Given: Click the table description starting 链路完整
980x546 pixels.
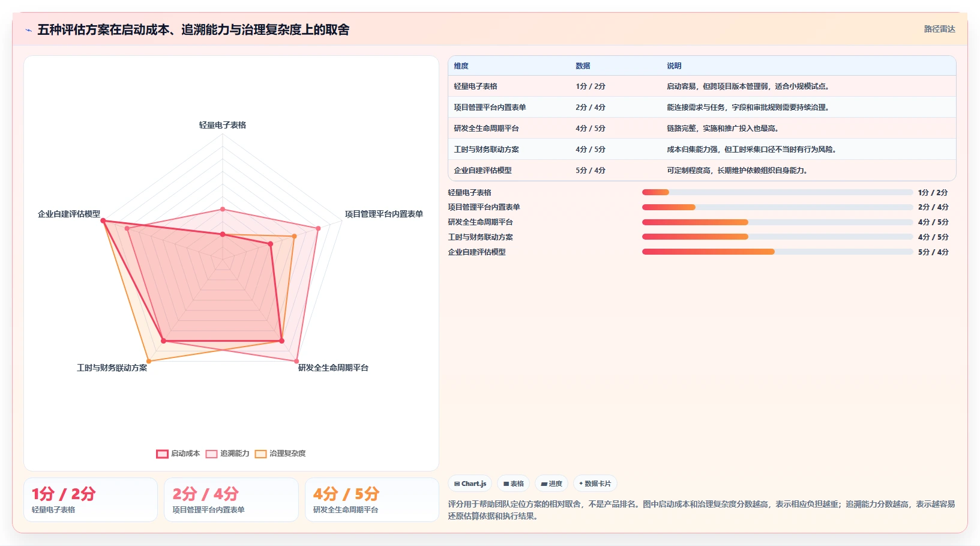Looking at the screenshot, I should point(723,129).
